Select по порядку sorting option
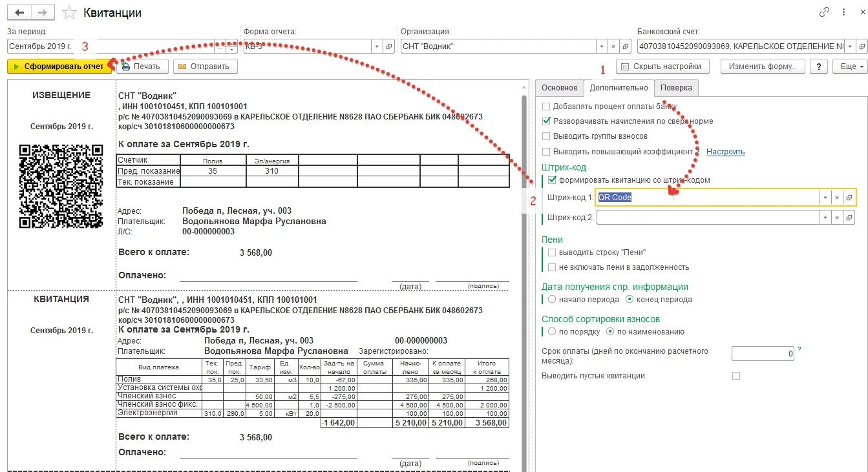The height and width of the screenshot is (472, 868). tap(551, 332)
